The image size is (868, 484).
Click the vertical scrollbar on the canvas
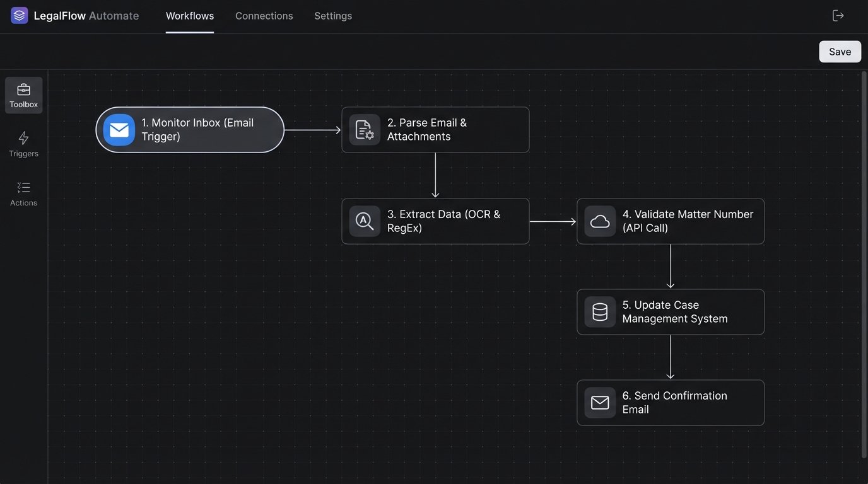(863, 252)
